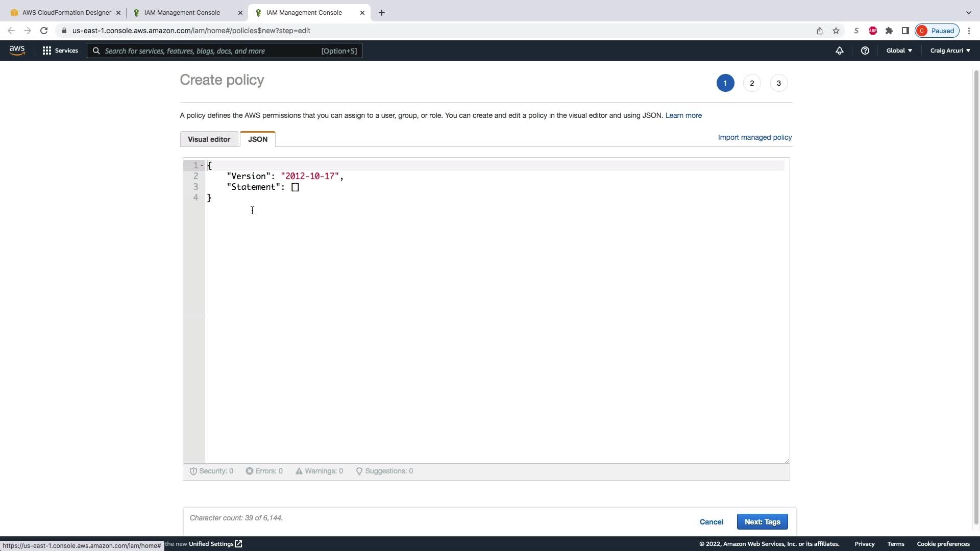
Task: Click the Import managed policy link
Action: click(754, 137)
